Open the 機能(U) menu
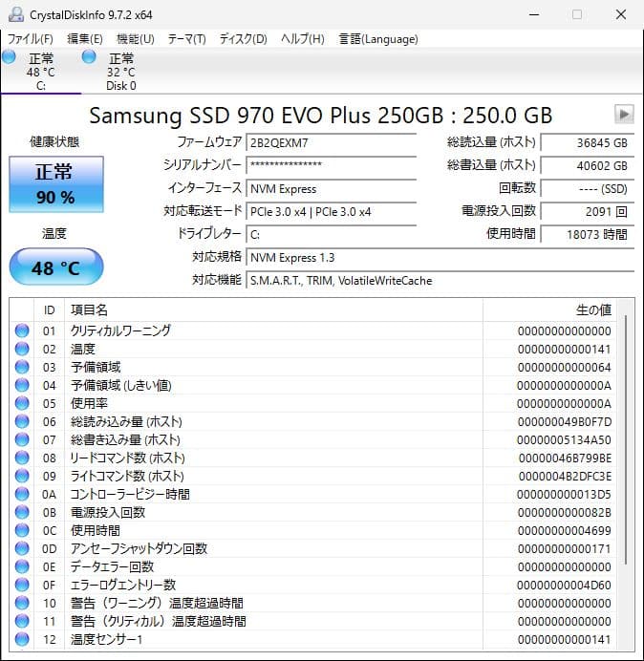644x661 pixels. point(136,39)
